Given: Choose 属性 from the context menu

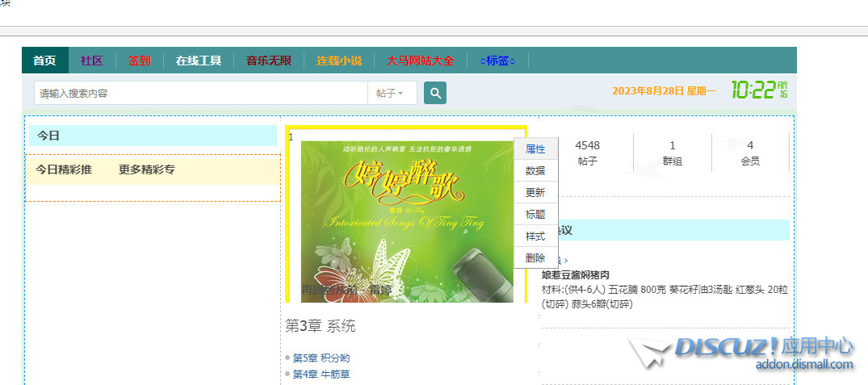Looking at the screenshot, I should point(535,149).
